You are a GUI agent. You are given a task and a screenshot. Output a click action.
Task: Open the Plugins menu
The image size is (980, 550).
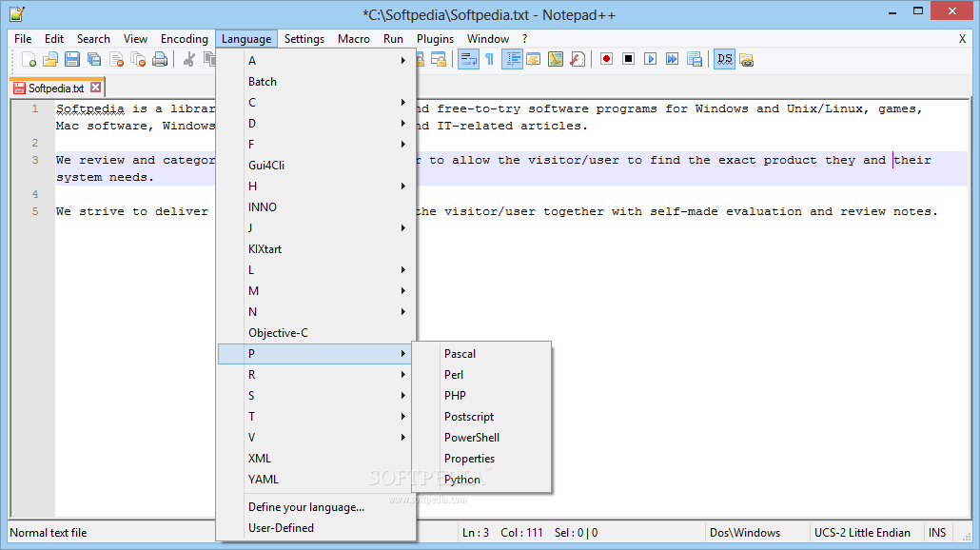click(x=435, y=39)
